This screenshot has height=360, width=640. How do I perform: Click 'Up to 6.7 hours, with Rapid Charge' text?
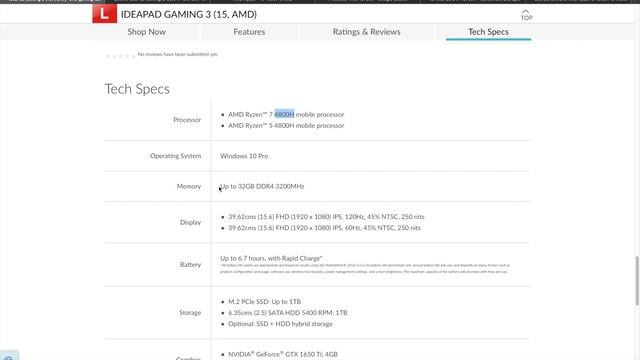pyautogui.click(x=271, y=258)
